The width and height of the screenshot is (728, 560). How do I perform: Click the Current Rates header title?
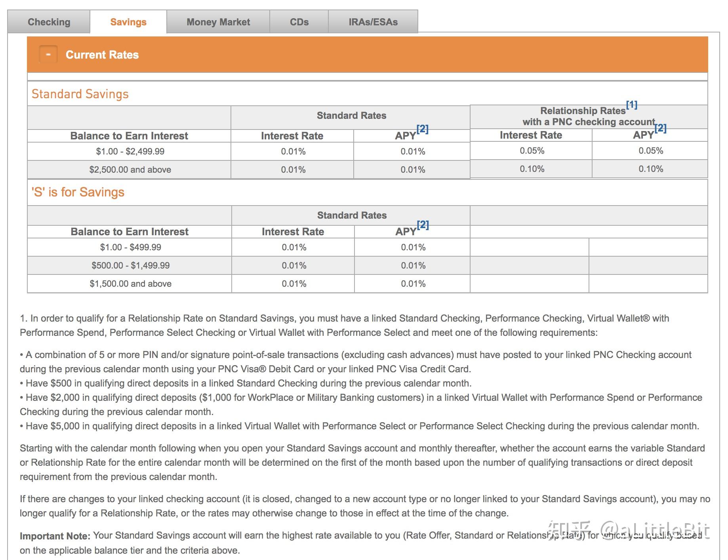(102, 55)
